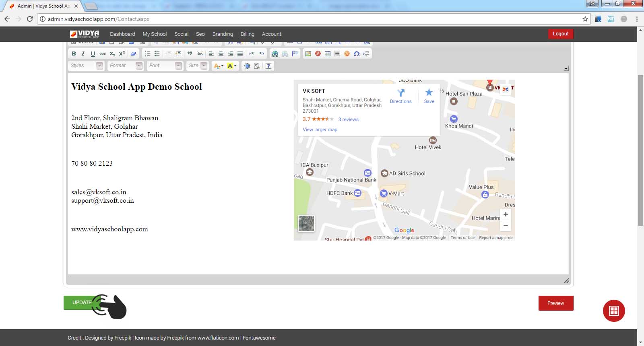Insert a horizontal line

point(337,54)
